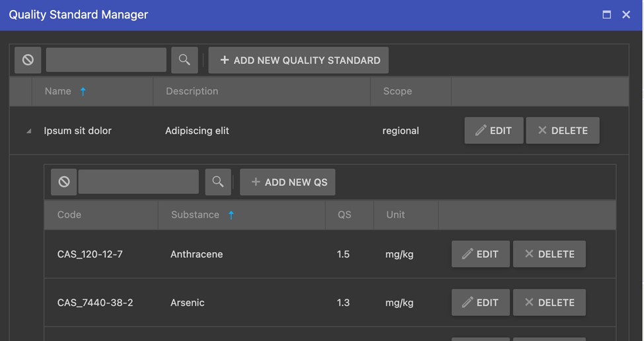The image size is (644, 341).
Task: Click the search magnifier icon in top toolbar
Action: [x=184, y=60]
